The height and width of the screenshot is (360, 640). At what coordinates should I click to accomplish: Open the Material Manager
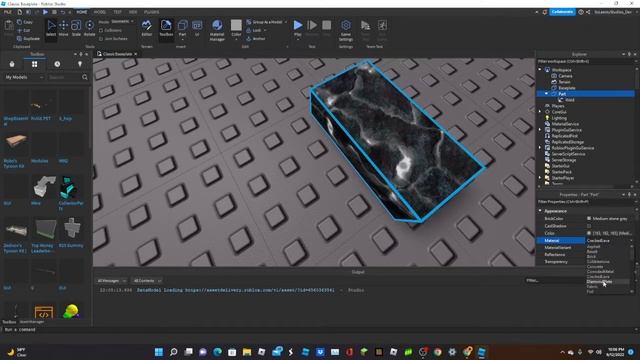click(x=217, y=30)
